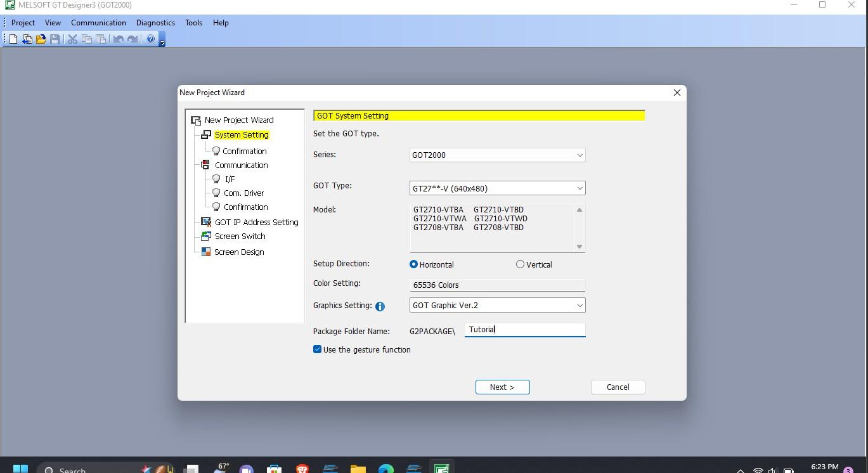Open toolbar options drop arrow
The height and width of the screenshot is (473, 868).
click(x=162, y=41)
